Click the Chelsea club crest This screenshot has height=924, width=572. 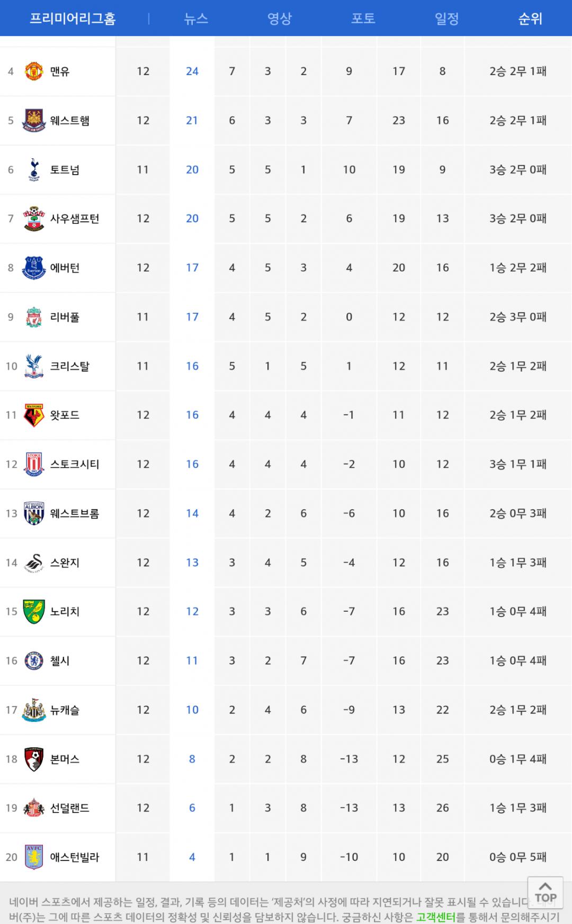pos(34,661)
